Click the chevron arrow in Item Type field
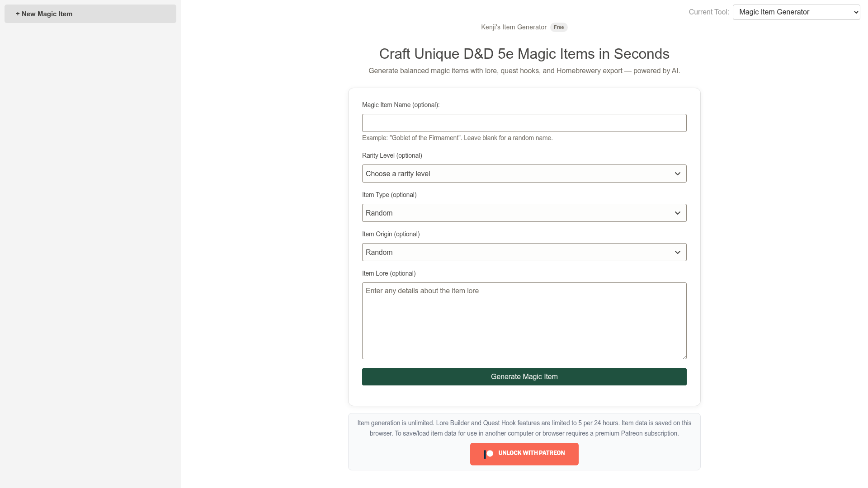This screenshot has height=488, width=868. (x=677, y=213)
